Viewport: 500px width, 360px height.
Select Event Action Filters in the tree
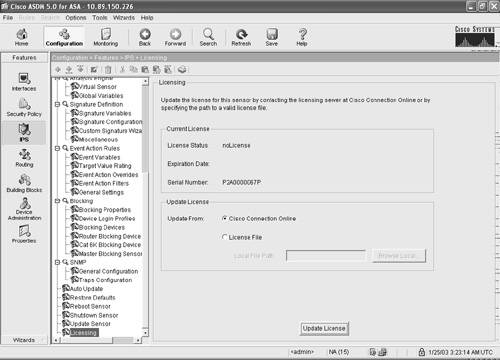pos(100,183)
